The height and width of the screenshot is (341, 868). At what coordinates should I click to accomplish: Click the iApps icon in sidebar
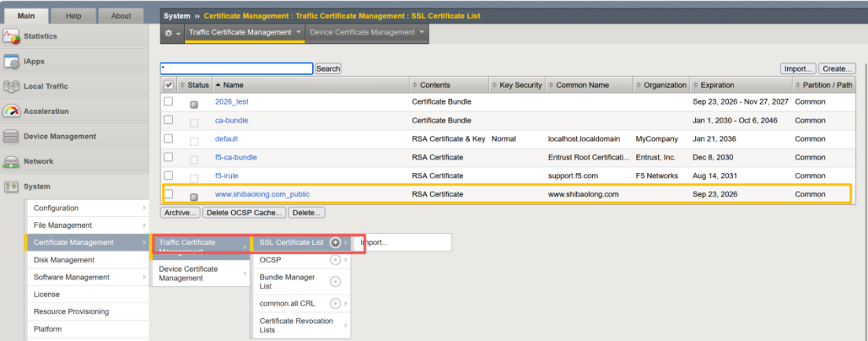click(11, 61)
